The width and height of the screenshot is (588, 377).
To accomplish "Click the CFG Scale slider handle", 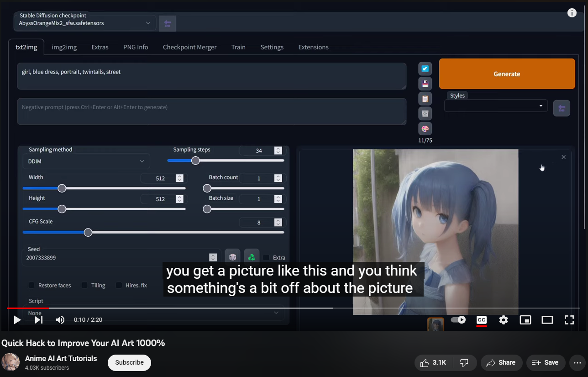I will coord(88,232).
